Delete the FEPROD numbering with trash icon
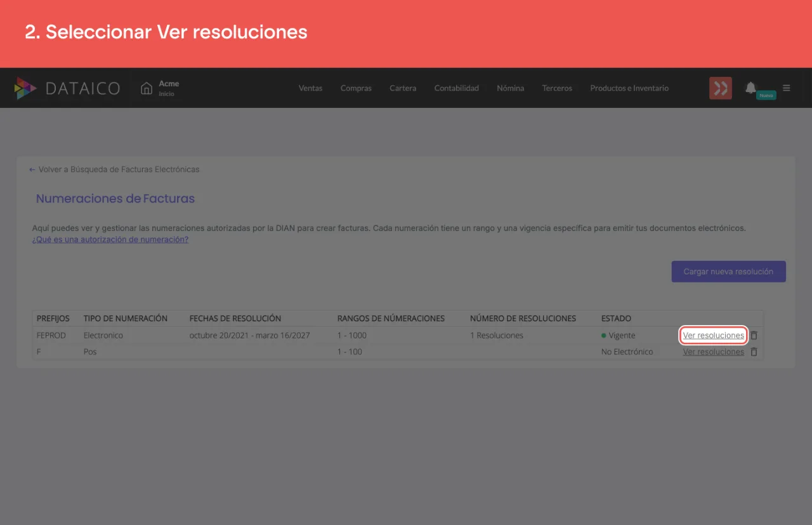Viewport: 812px width, 525px height. [754, 335]
